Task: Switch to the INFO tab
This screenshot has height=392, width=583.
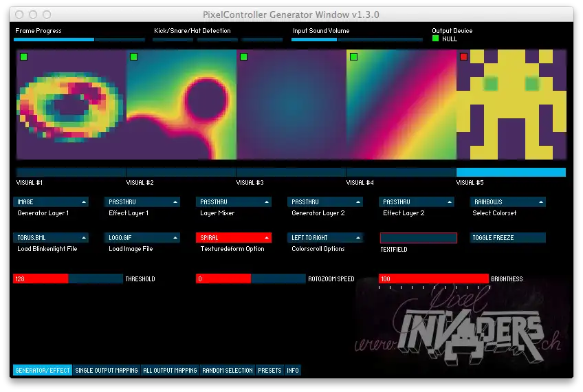Action: tap(293, 371)
